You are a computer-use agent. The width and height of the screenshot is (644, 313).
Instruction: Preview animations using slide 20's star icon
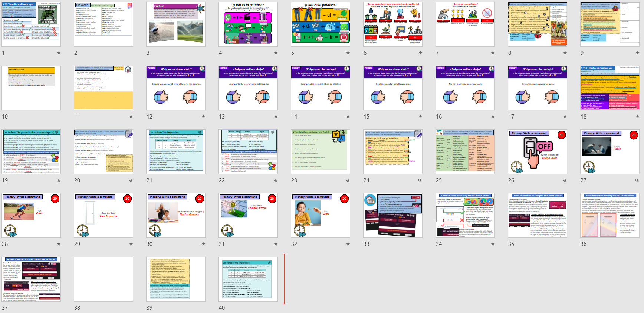pyautogui.click(x=131, y=180)
